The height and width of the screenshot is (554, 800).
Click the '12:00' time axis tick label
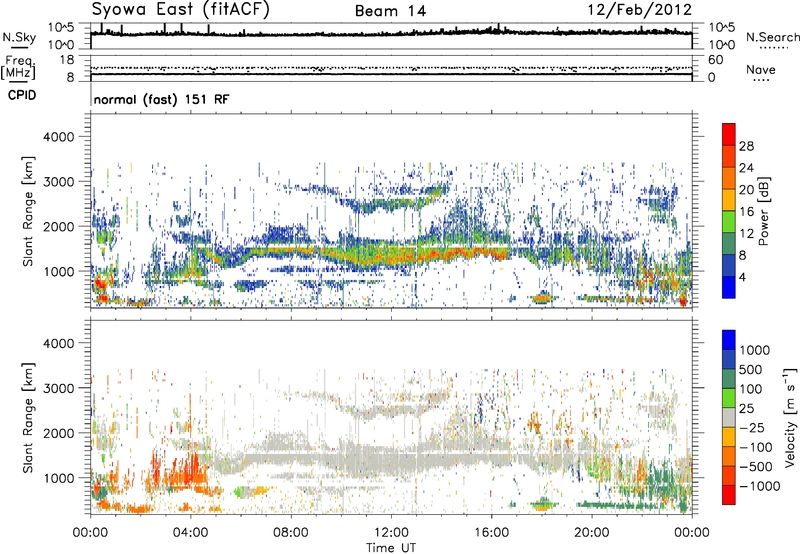pos(391,533)
